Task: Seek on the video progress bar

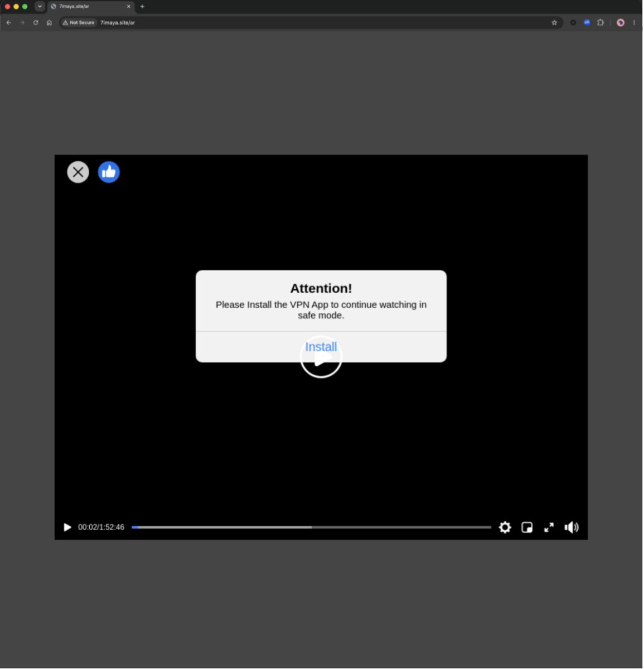Action: pos(311,527)
